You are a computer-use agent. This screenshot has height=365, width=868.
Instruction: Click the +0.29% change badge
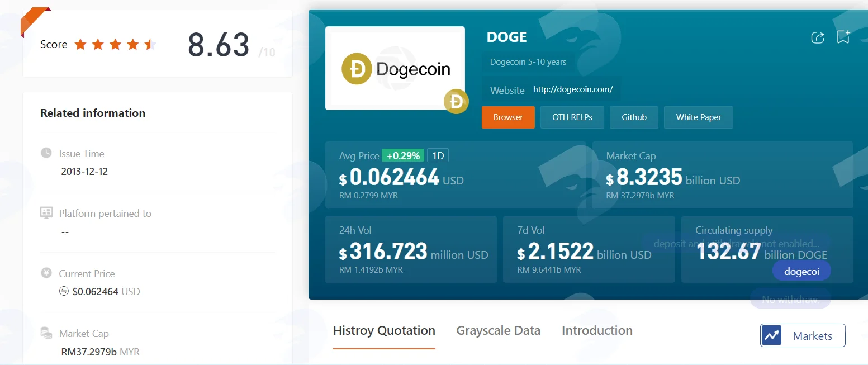pos(404,156)
